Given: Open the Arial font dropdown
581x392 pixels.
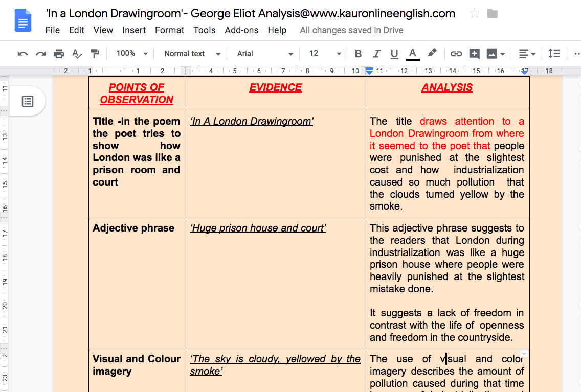Looking at the screenshot, I should (265, 54).
